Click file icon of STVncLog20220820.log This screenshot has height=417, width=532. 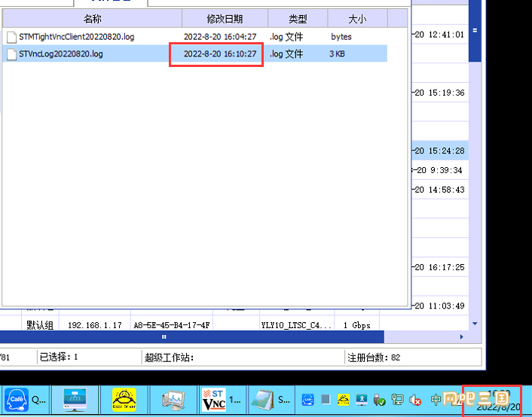coord(11,54)
